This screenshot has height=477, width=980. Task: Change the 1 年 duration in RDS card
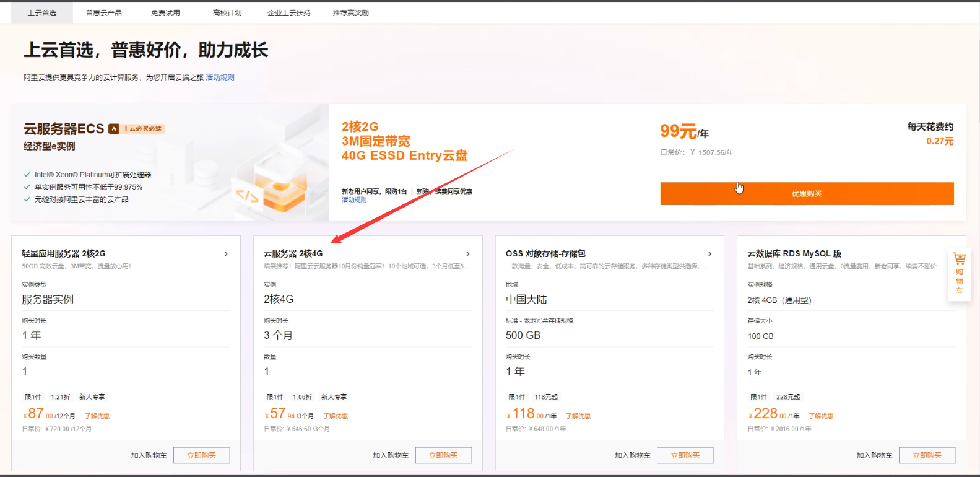click(851, 372)
